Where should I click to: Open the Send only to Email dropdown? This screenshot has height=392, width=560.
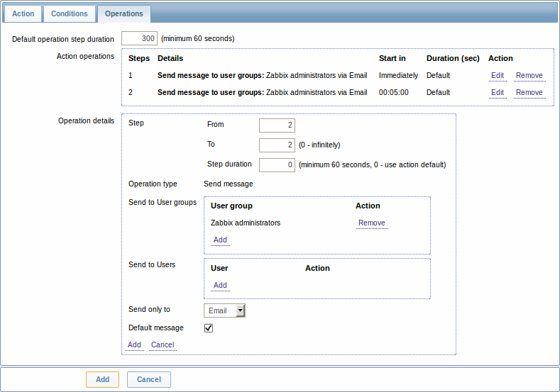(224, 310)
